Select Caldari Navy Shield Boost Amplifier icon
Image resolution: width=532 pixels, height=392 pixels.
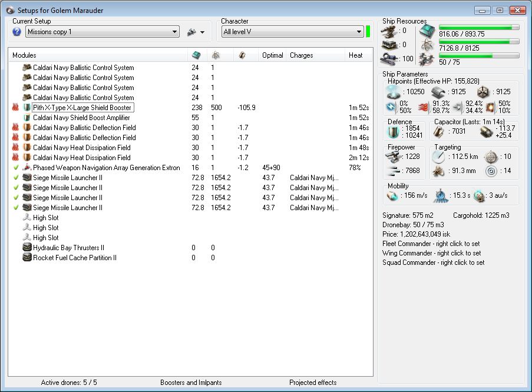point(27,118)
